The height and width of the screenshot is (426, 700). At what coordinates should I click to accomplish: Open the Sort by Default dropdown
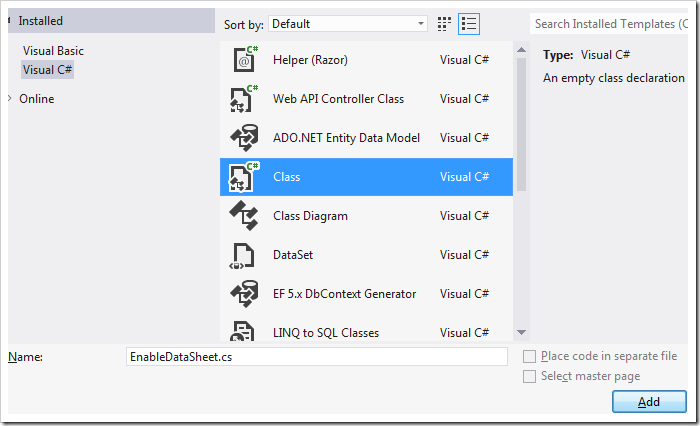click(348, 24)
